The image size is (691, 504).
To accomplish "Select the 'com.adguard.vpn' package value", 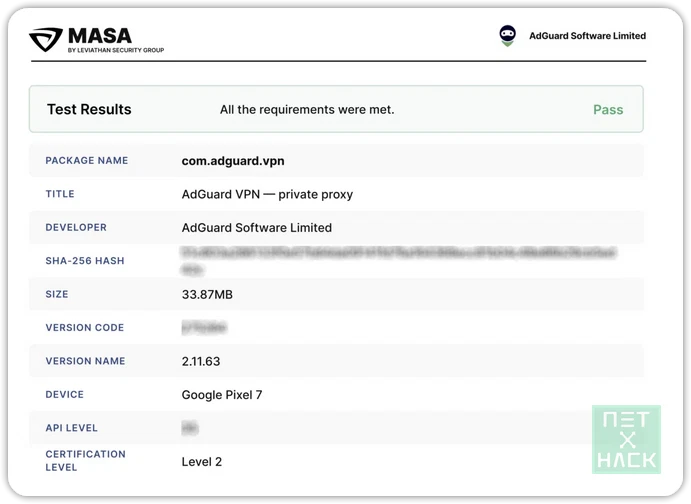I will click(x=233, y=161).
